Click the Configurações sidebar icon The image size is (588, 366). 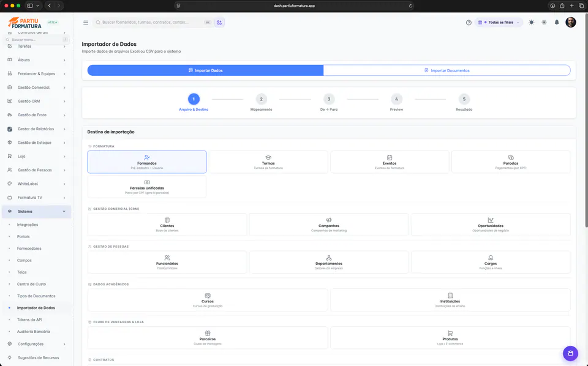tap(10, 344)
